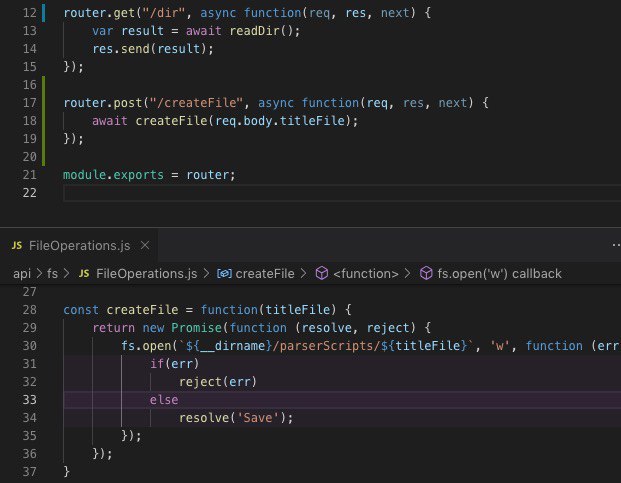Click line number 12 in gutter
The height and width of the screenshot is (483, 621).
tap(30, 13)
